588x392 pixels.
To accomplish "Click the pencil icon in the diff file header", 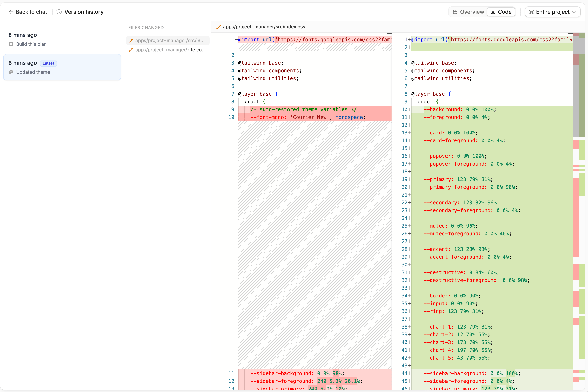I will [x=218, y=27].
